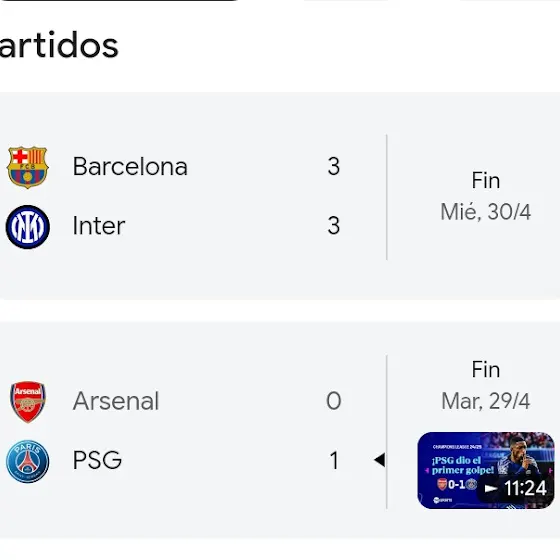
Task: Click Inter's score of 3
Action: pos(334,226)
